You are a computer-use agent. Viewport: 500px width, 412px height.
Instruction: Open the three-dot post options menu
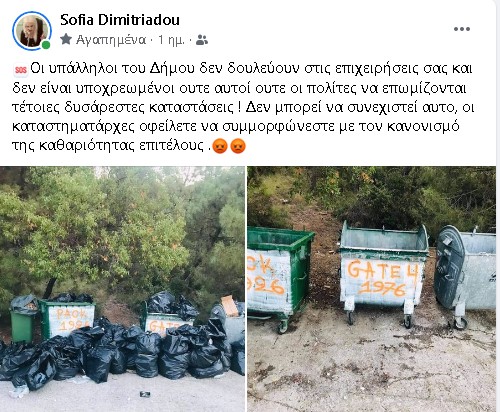coord(462,29)
